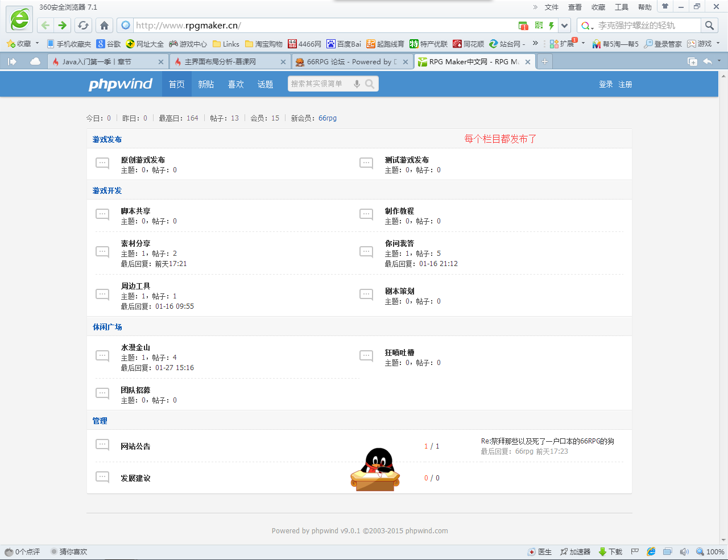
Task: Go back with the browser back arrow
Action: [45, 25]
